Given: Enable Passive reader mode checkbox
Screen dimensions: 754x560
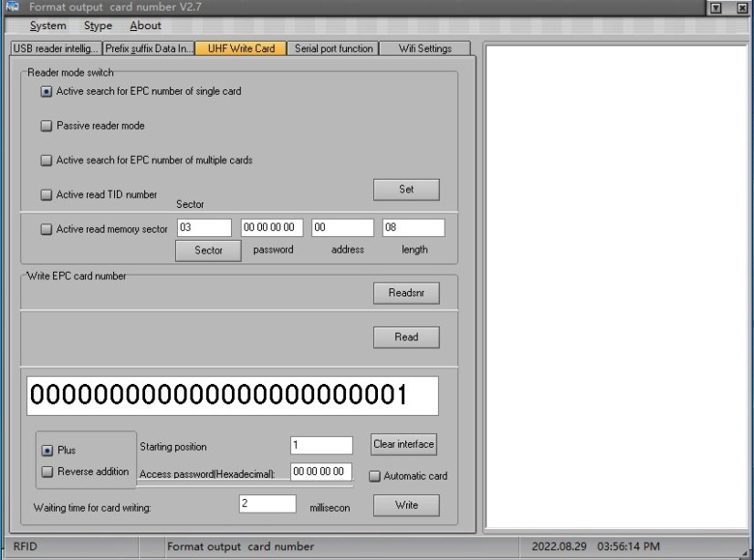Looking at the screenshot, I should [47, 126].
